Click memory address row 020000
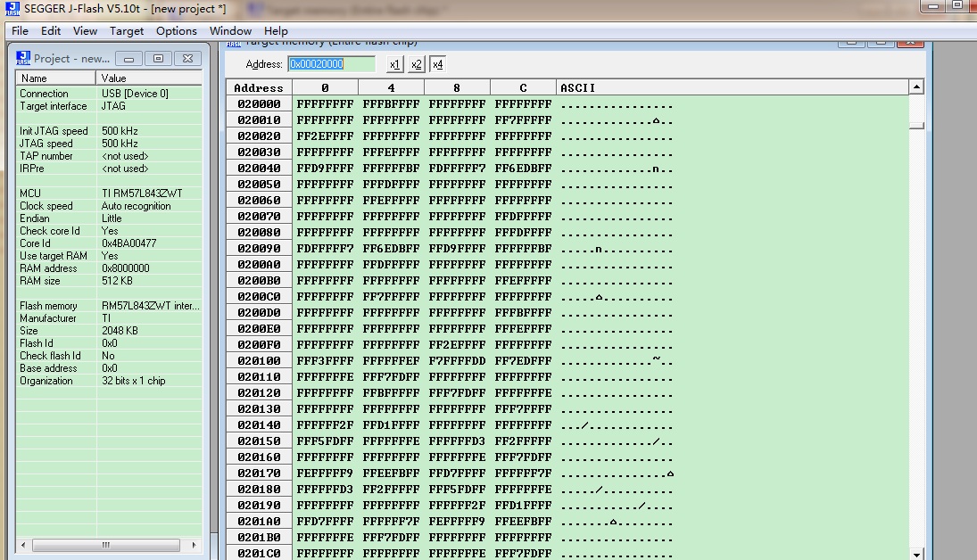977x560 pixels. [259, 104]
